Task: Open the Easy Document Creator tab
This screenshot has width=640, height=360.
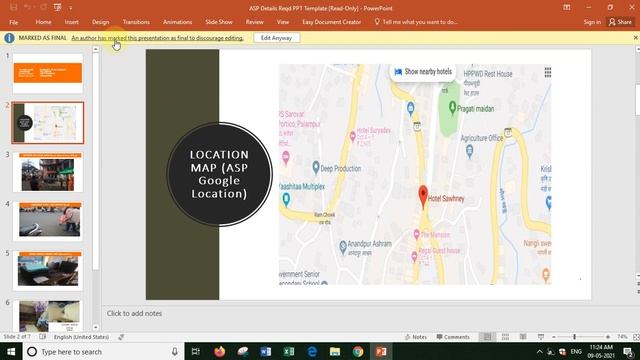Action: (x=331, y=22)
